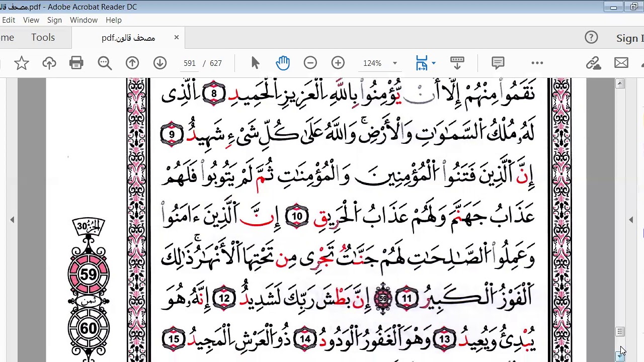Print the document

(76, 63)
